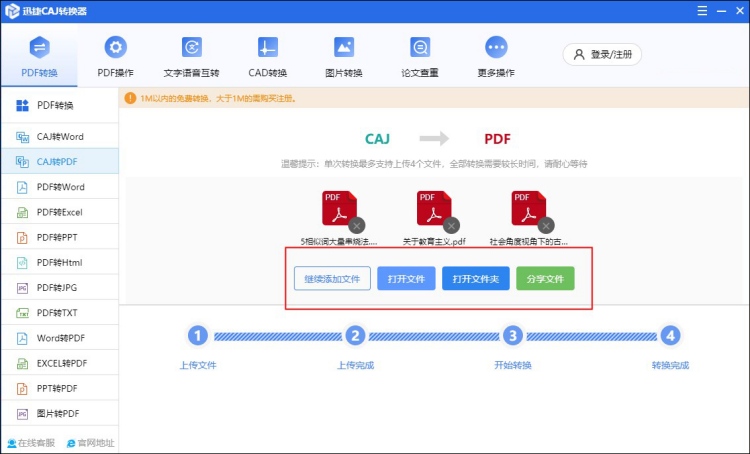Select the CAD转换 icon
Screen dimensions: 750x454
pyautogui.click(x=267, y=47)
